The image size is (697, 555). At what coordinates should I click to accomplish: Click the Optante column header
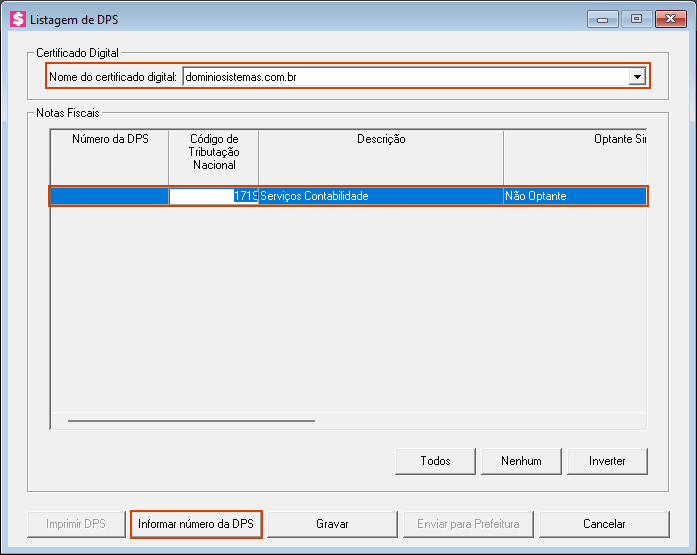[575, 140]
